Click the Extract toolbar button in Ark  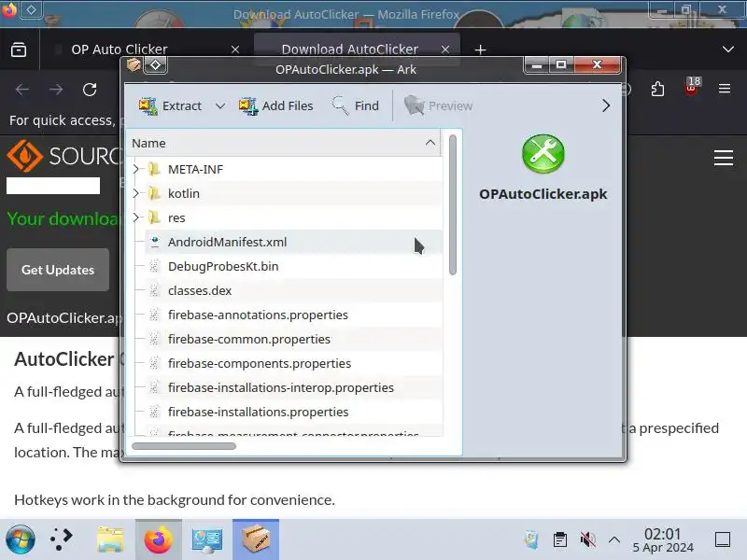tap(170, 105)
